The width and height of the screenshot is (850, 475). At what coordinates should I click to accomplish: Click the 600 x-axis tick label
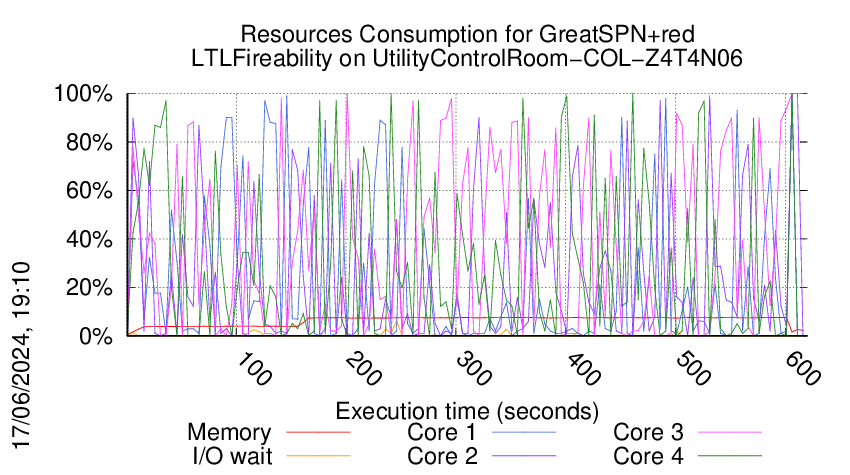(803, 369)
